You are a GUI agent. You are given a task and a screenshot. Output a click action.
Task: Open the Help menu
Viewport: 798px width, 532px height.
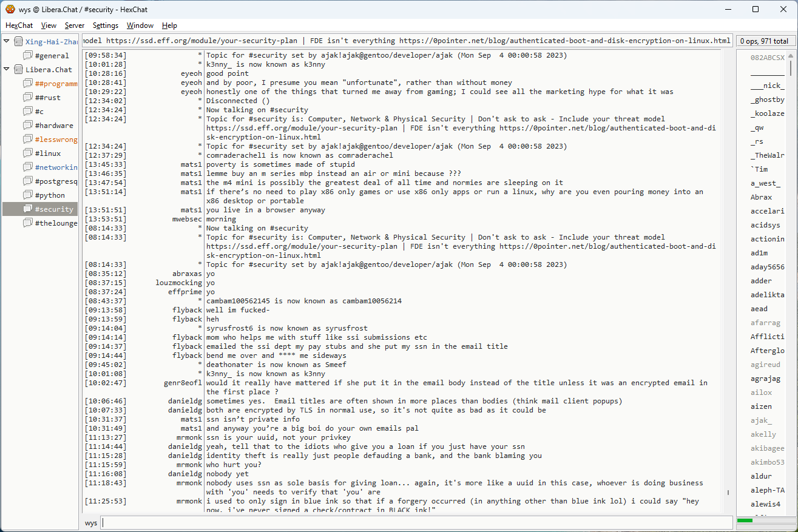(x=169, y=25)
